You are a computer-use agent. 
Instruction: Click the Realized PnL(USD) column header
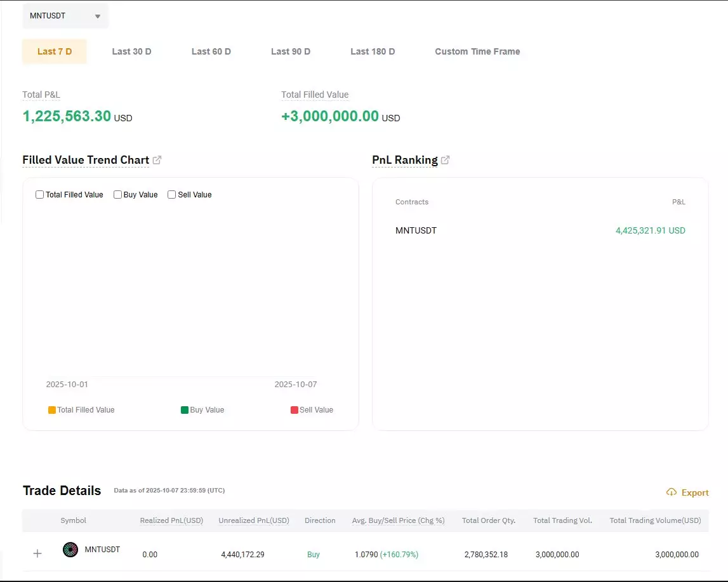point(171,520)
